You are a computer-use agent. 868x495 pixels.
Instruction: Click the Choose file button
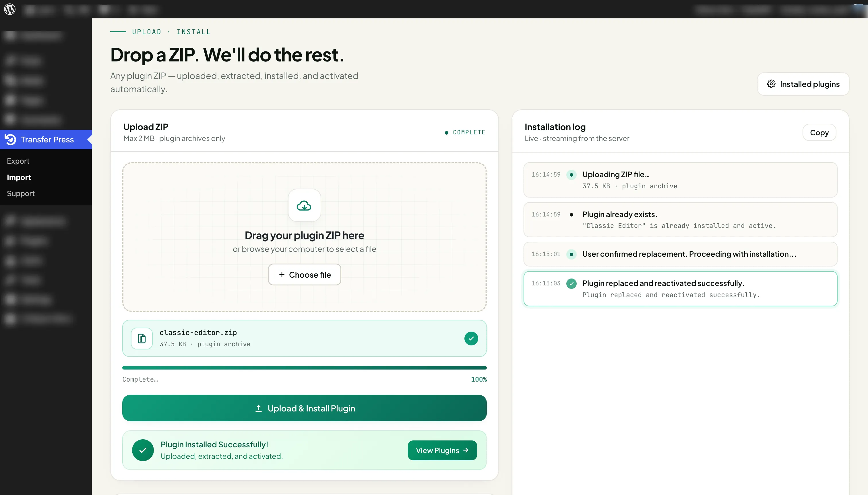pos(305,274)
